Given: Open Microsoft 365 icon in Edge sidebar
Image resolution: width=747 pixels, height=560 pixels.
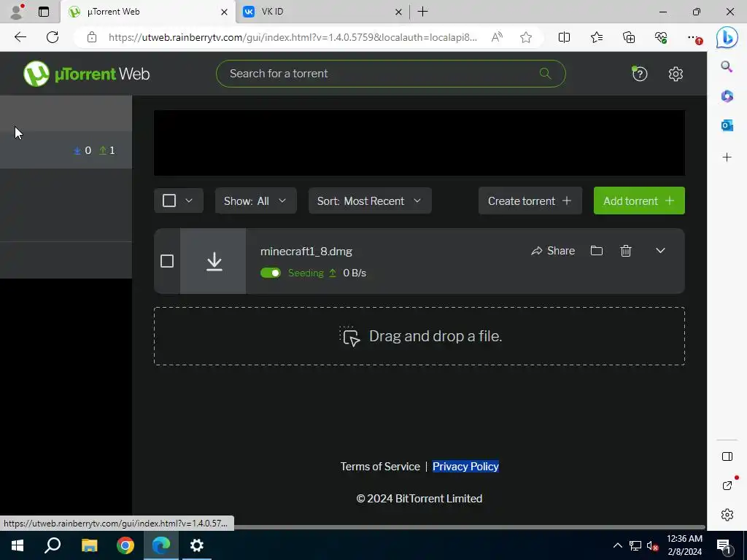Looking at the screenshot, I should [x=727, y=96].
